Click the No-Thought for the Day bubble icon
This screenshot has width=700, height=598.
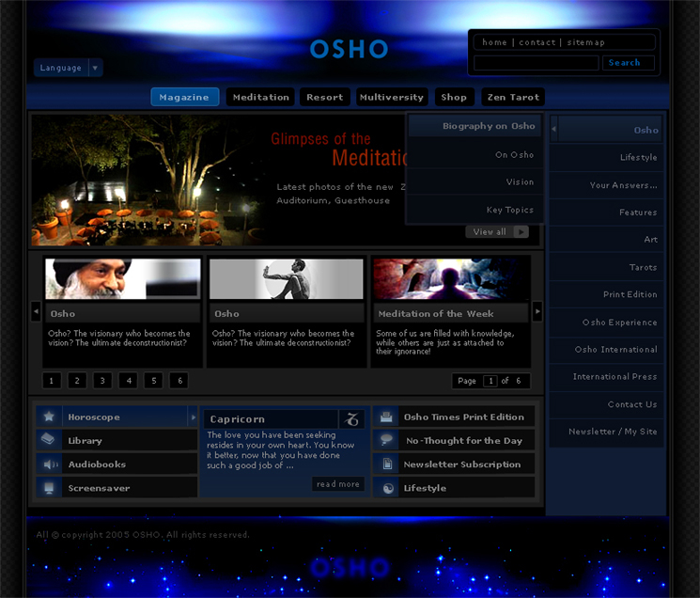[386, 440]
